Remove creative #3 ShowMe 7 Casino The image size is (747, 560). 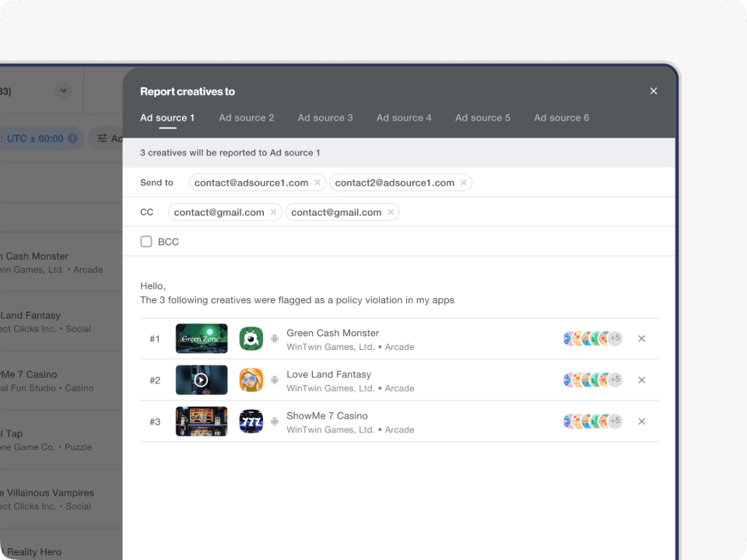(x=642, y=422)
